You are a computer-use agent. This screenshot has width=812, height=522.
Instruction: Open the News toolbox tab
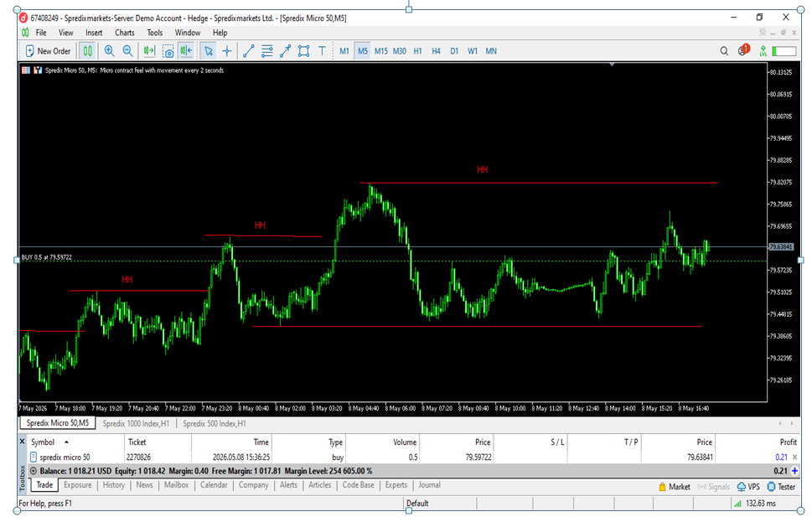point(144,485)
